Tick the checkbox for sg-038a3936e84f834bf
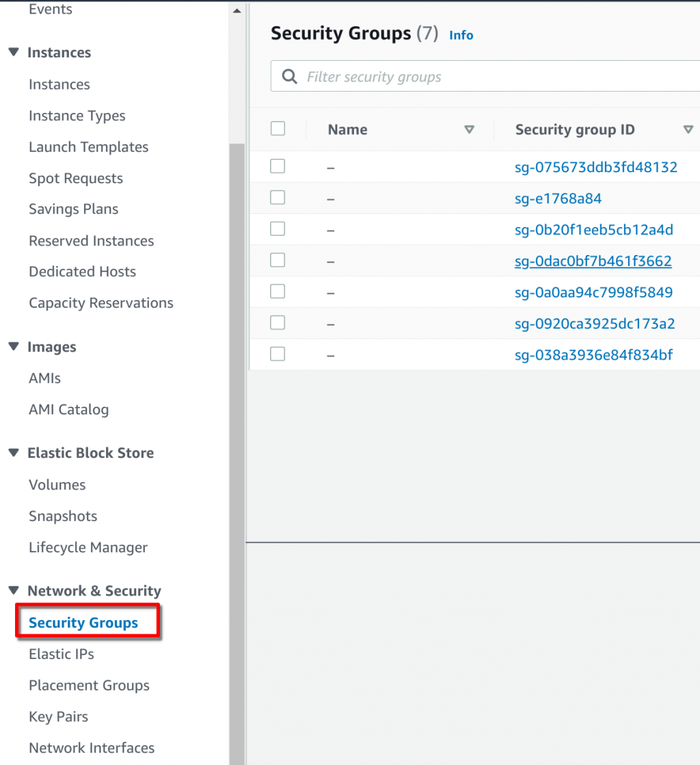700x765 pixels. coord(278,353)
